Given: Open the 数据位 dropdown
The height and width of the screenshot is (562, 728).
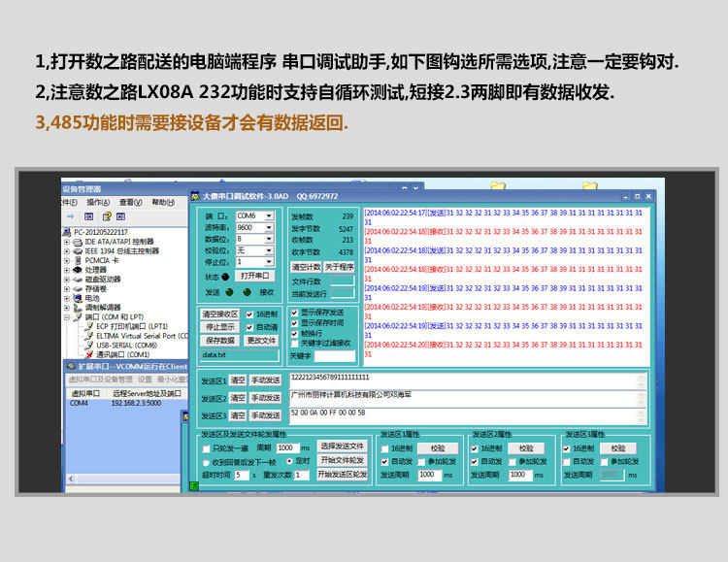Looking at the screenshot, I should click(269, 239).
